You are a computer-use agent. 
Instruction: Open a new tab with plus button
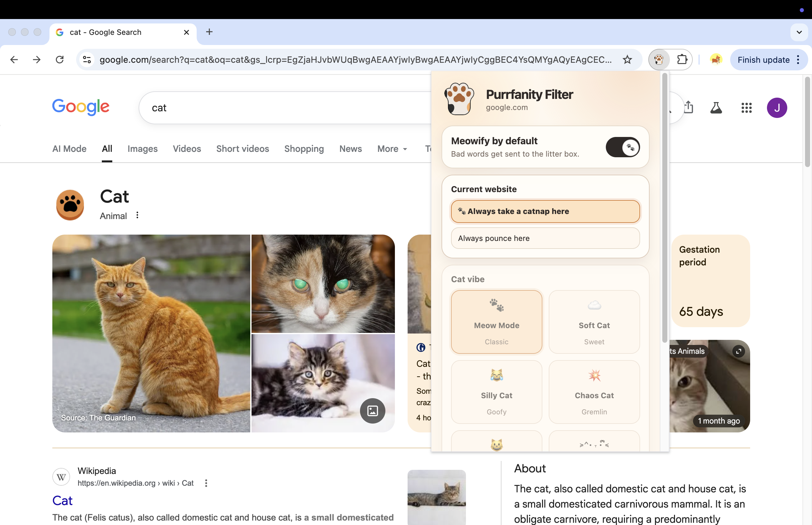[209, 32]
